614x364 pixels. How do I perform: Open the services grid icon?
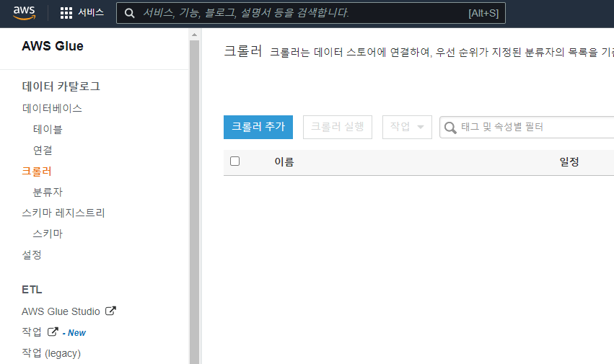pos(66,13)
